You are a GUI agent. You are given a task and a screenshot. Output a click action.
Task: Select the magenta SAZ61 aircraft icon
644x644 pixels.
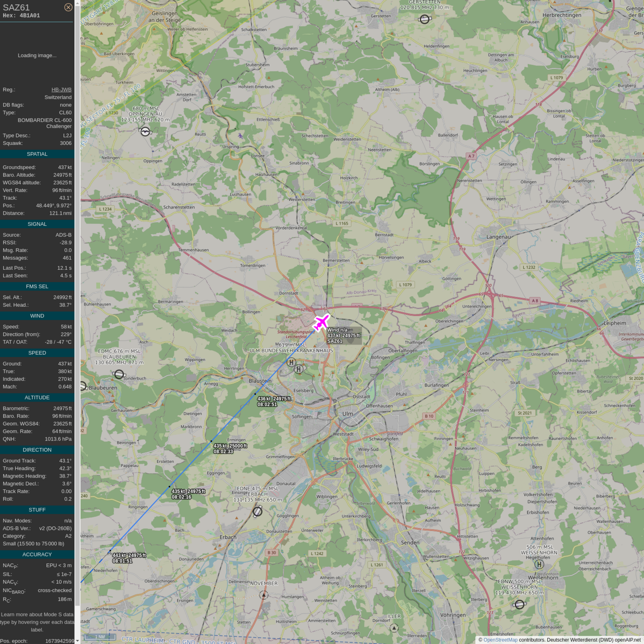coord(321,322)
